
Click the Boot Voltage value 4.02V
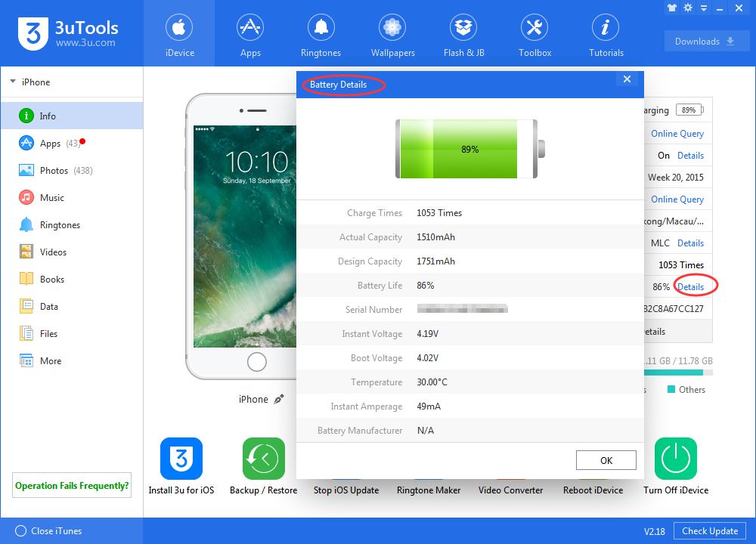tap(428, 358)
